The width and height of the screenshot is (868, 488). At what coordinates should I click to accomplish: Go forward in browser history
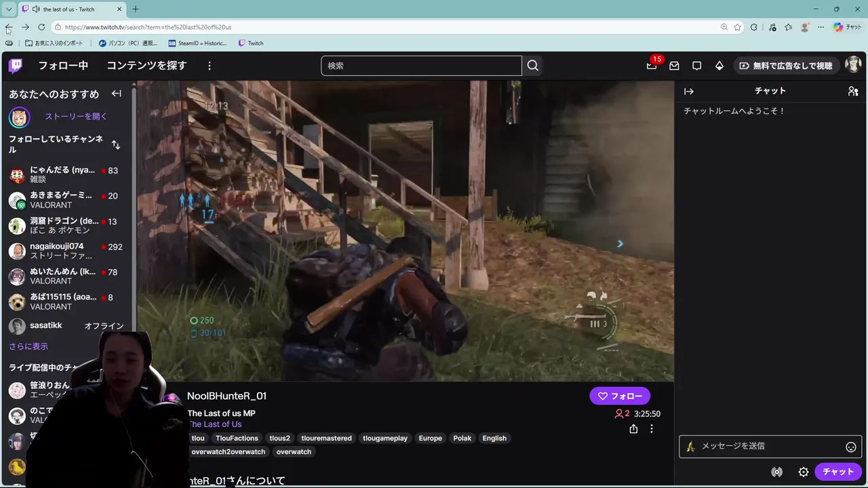coord(25,27)
